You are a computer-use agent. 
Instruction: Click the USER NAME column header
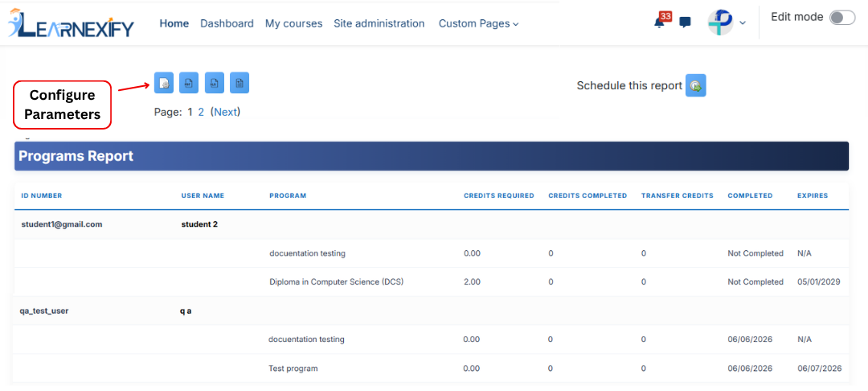203,195
